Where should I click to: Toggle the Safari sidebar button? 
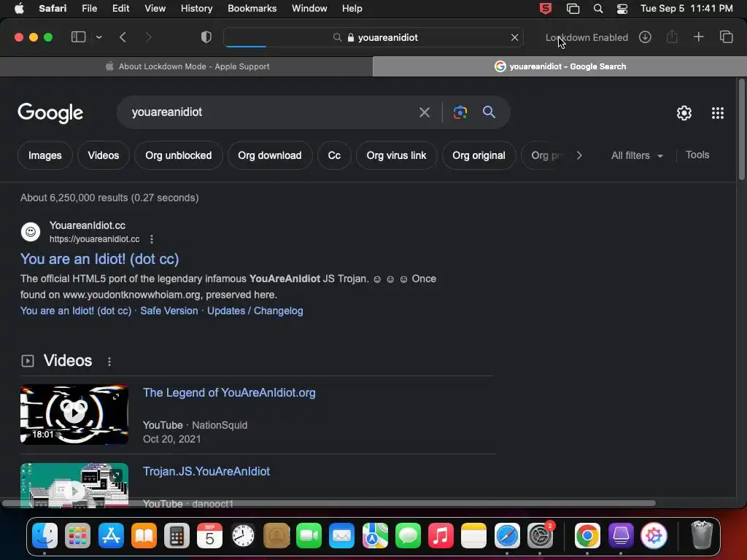(x=78, y=37)
